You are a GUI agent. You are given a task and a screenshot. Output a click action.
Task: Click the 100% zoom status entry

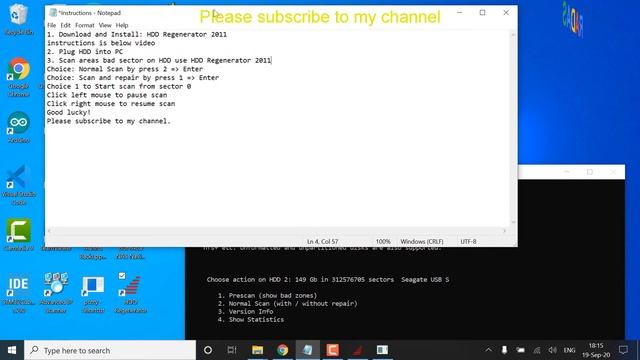[x=383, y=242]
